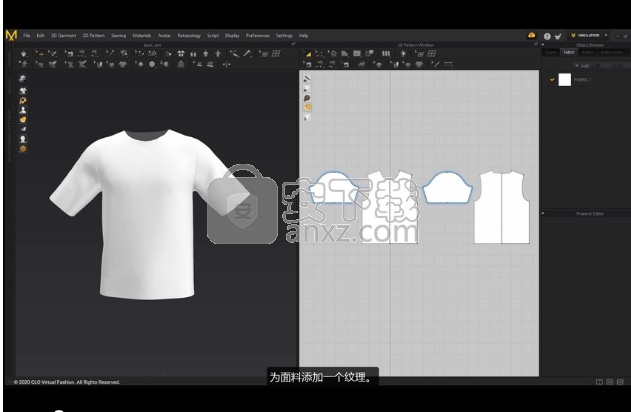The height and width of the screenshot is (412, 631).
Task: Click the white FABRIC 1 color swatch
Action: (565, 80)
